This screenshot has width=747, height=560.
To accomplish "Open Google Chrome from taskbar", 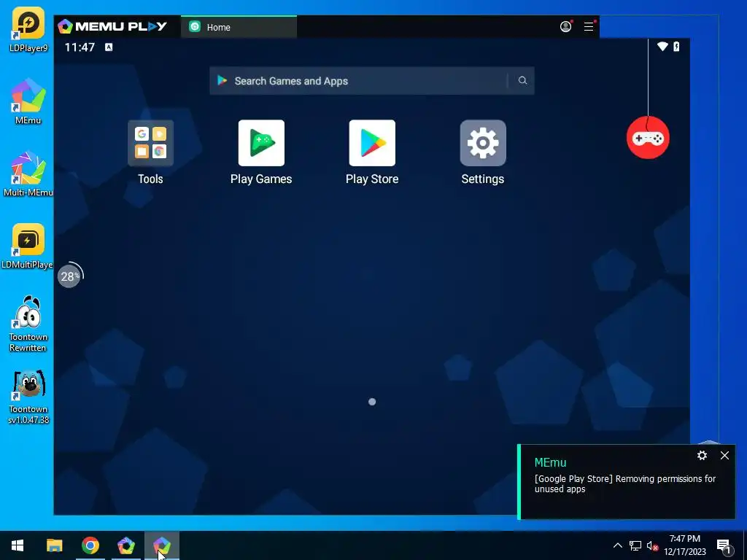I will click(x=90, y=545).
